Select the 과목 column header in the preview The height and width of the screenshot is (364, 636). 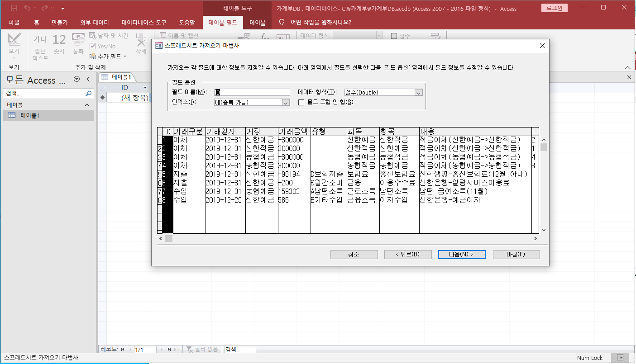(363, 132)
